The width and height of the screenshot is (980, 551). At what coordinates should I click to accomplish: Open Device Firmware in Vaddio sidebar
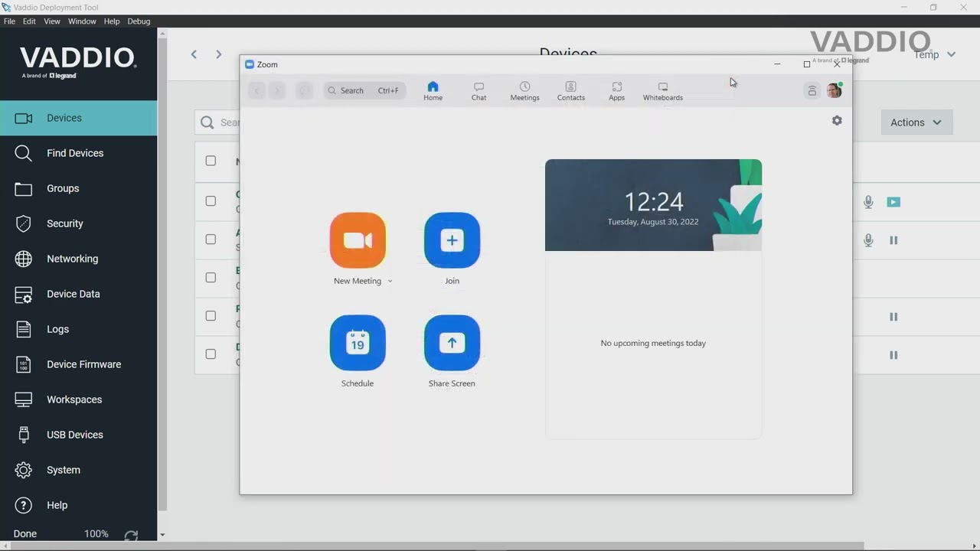(79, 364)
